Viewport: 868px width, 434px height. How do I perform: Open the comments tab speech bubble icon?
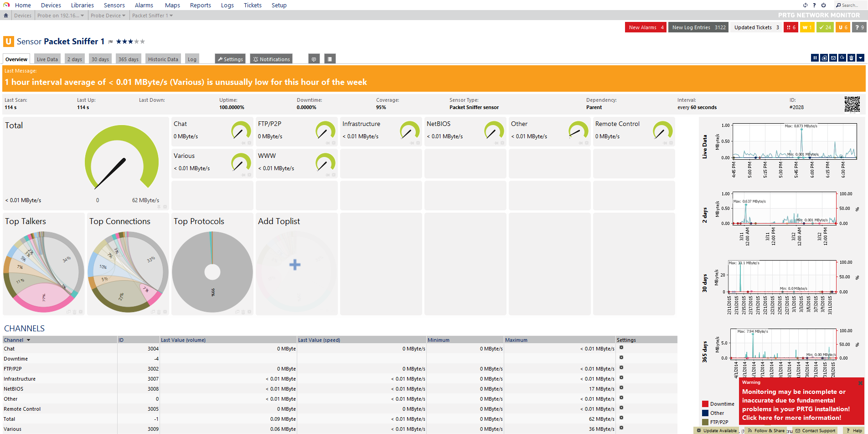tap(313, 59)
